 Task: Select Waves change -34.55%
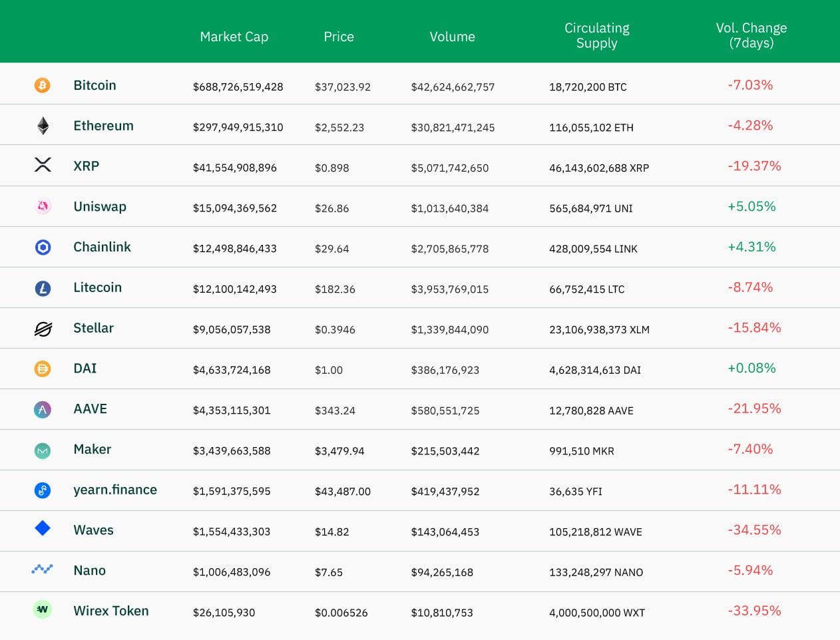click(754, 530)
